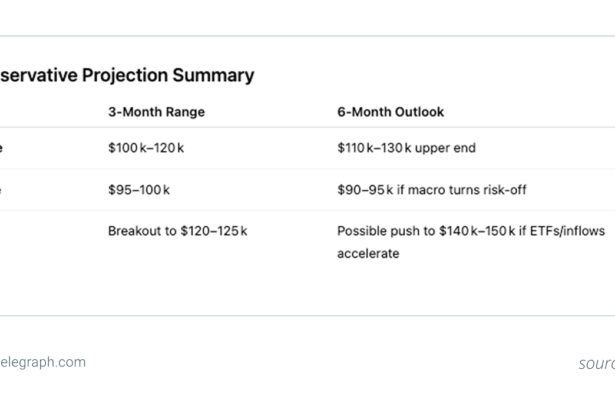The height and width of the screenshot is (410, 615).
Task: Click the $120–125k figure in the third row
Action: tap(214, 231)
